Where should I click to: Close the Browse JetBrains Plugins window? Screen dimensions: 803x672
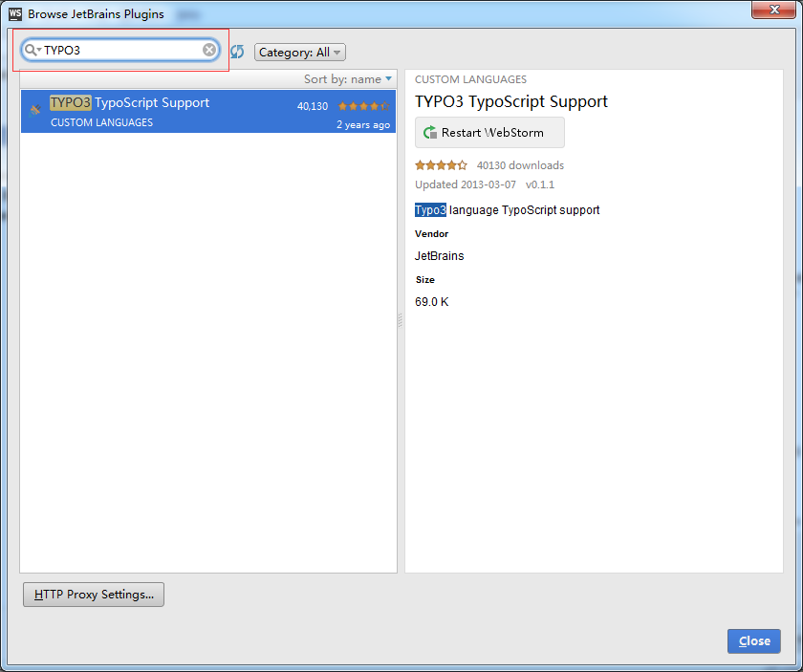pos(773,10)
